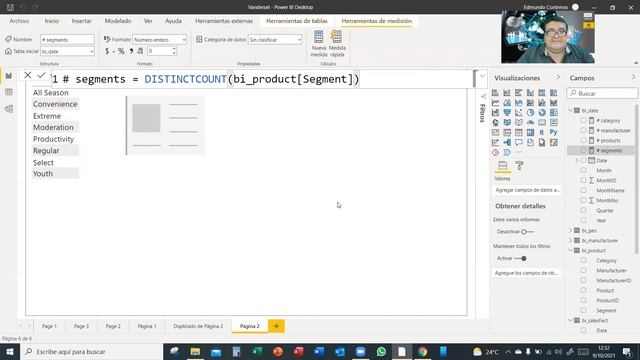Image resolution: width=640 pixels, height=360 pixels.
Task: Click the currency dollar format icon
Action: click(107, 51)
